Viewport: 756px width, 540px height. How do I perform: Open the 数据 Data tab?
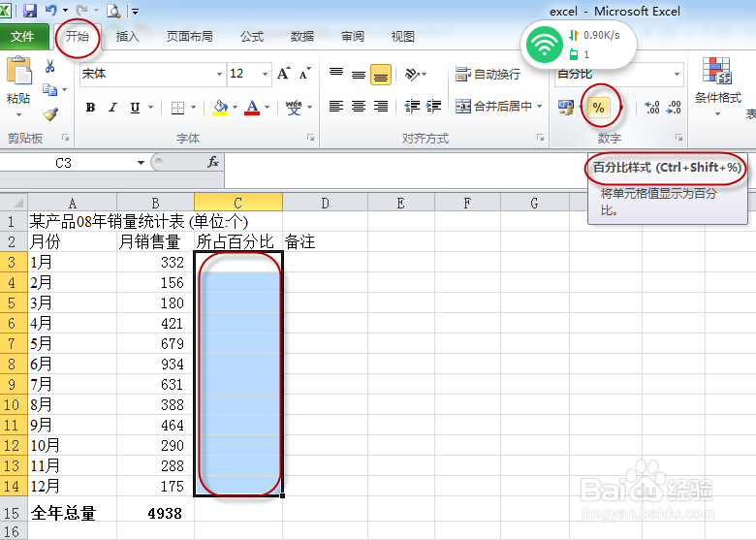[x=302, y=36]
